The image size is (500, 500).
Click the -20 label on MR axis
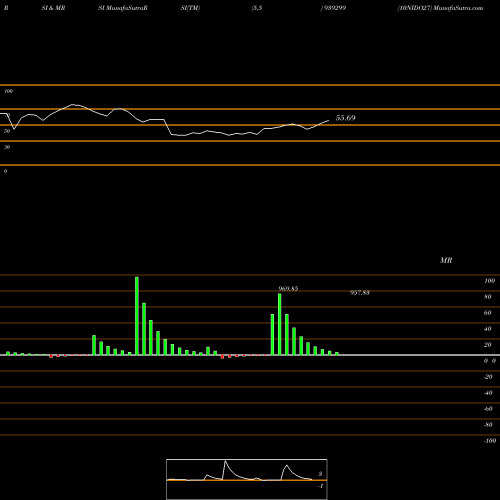[488, 377]
